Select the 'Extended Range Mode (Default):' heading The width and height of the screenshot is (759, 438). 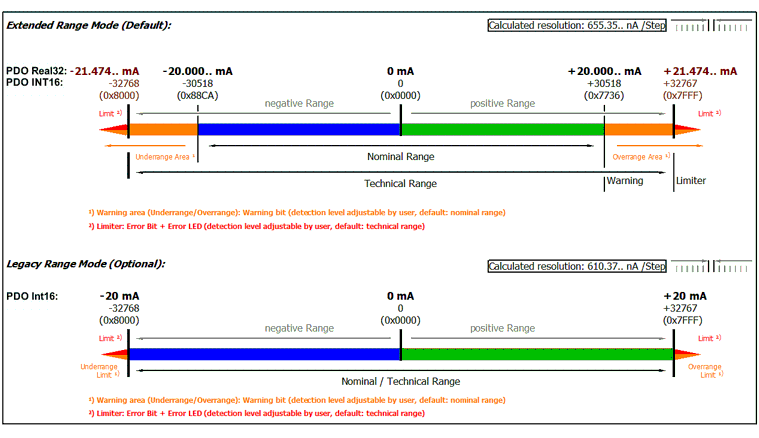(89, 25)
